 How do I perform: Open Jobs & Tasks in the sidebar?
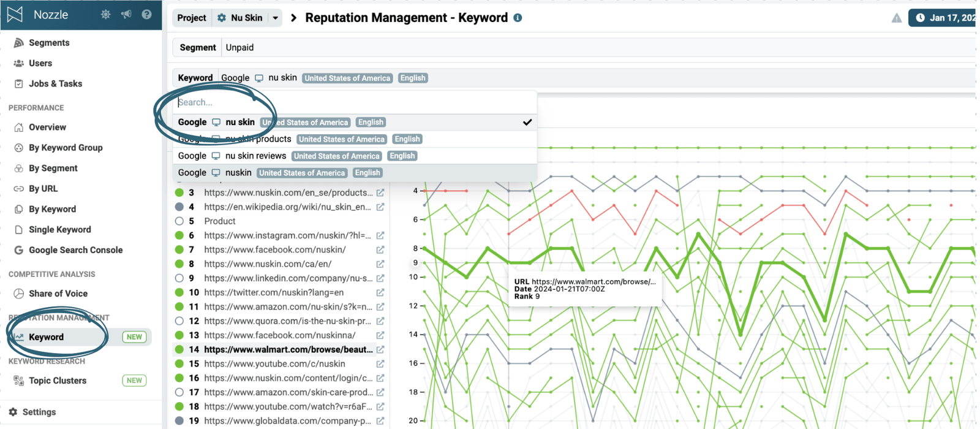coord(55,83)
